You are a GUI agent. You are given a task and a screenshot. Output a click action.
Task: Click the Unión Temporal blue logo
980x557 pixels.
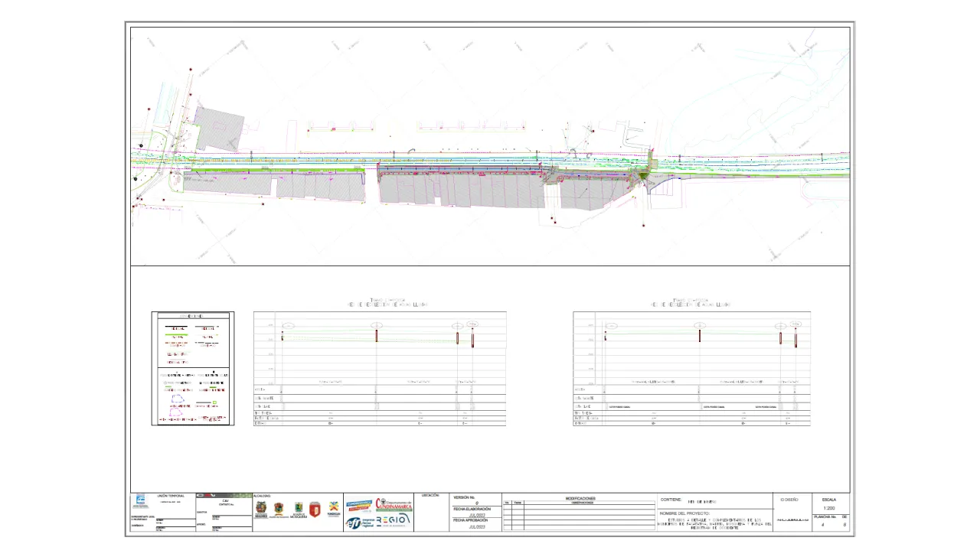pyautogui.click(x=141, y=502)
